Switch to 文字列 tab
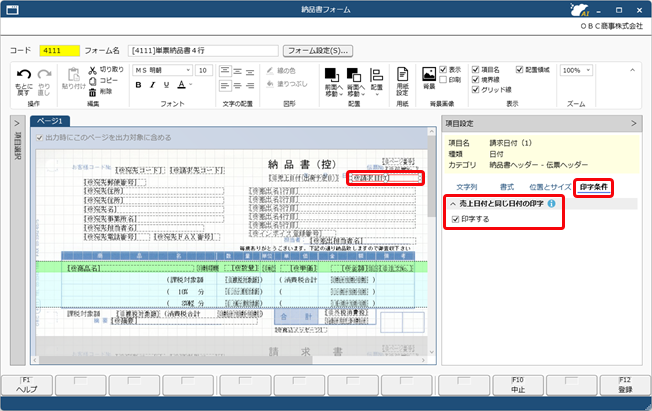The width and height of the screenshot is (652, 411). 467,187
